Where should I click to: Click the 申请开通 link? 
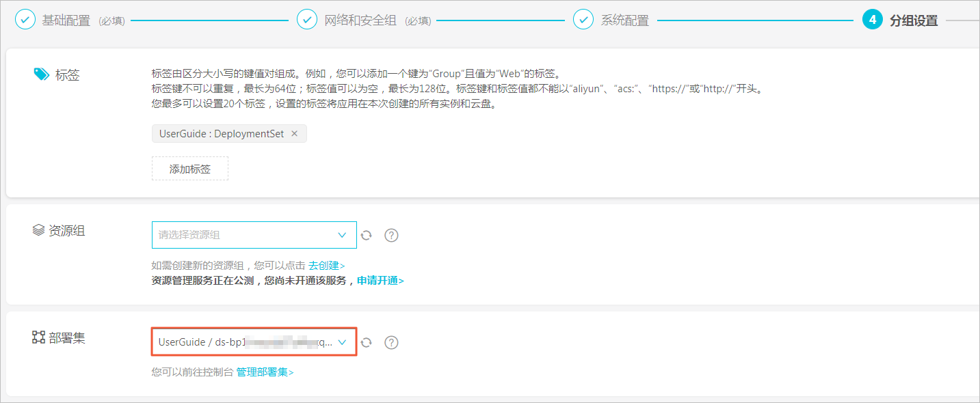380,281
